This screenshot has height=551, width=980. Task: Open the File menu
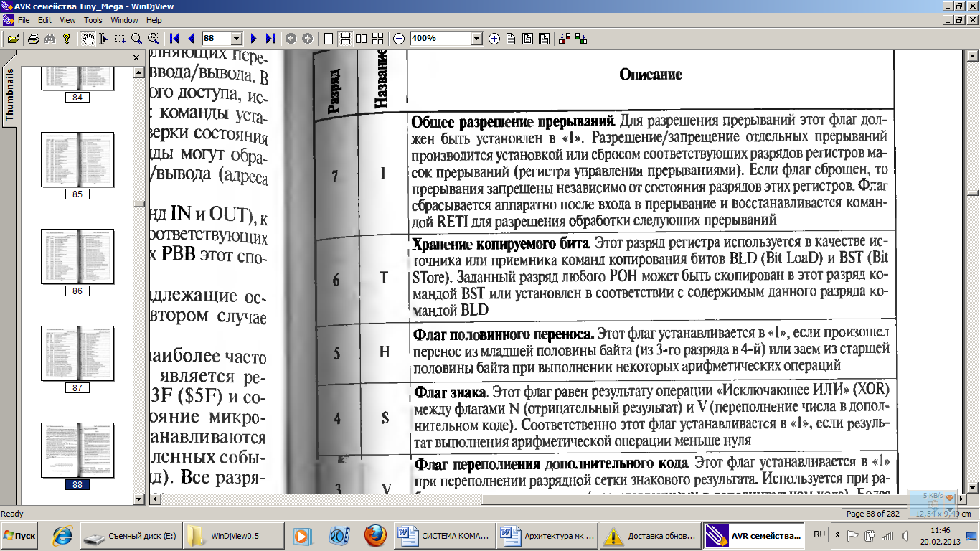click(x=24, y=20)
